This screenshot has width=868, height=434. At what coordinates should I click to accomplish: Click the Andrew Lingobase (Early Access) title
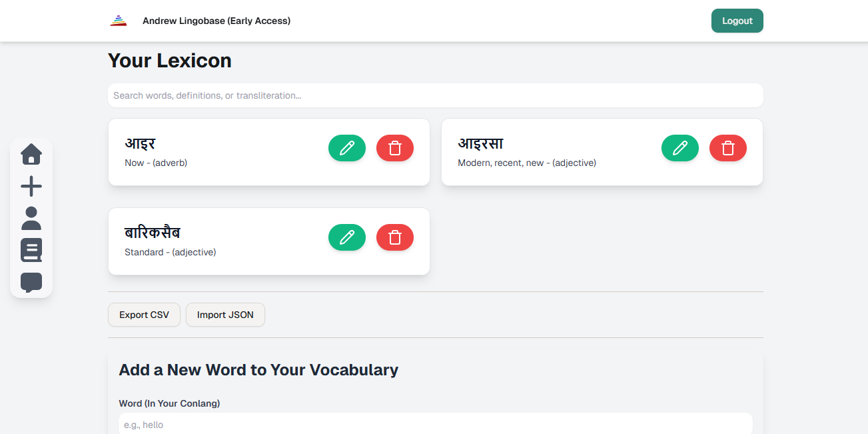click(x=217, y=21)
